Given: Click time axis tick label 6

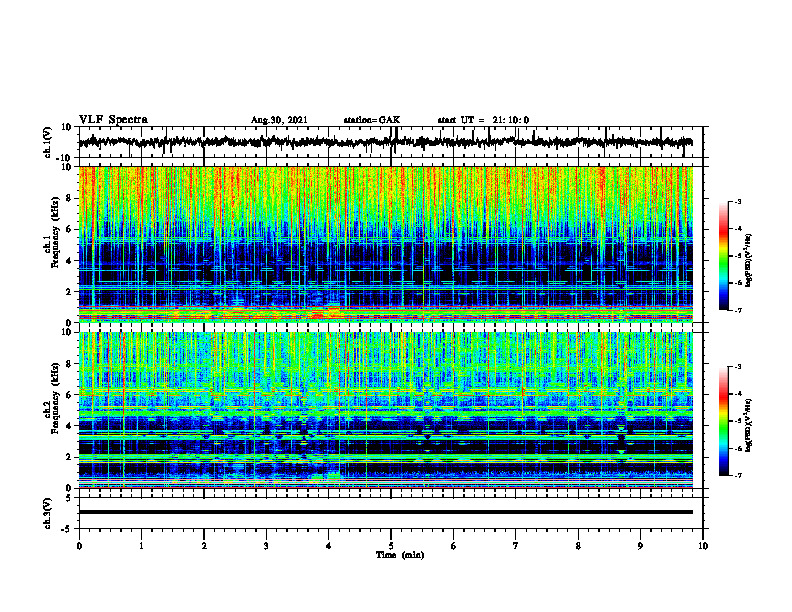Looking at the screenshot, I should point(454,546).
